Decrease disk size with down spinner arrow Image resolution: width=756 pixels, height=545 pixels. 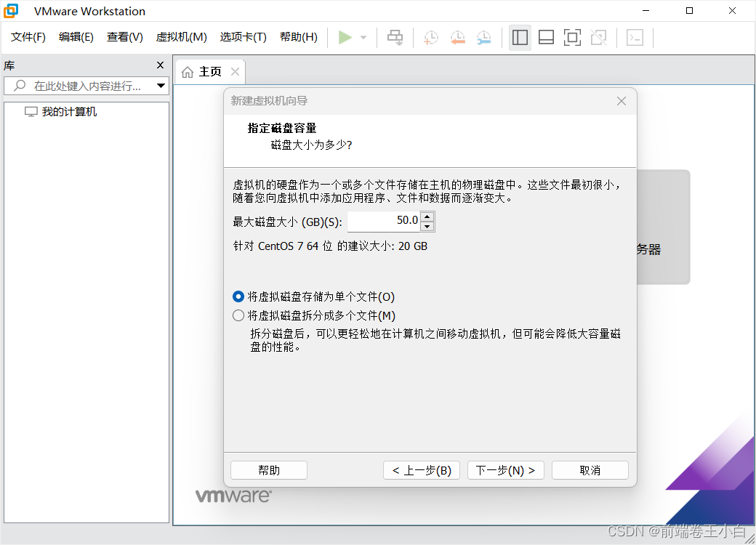[427, 226]
